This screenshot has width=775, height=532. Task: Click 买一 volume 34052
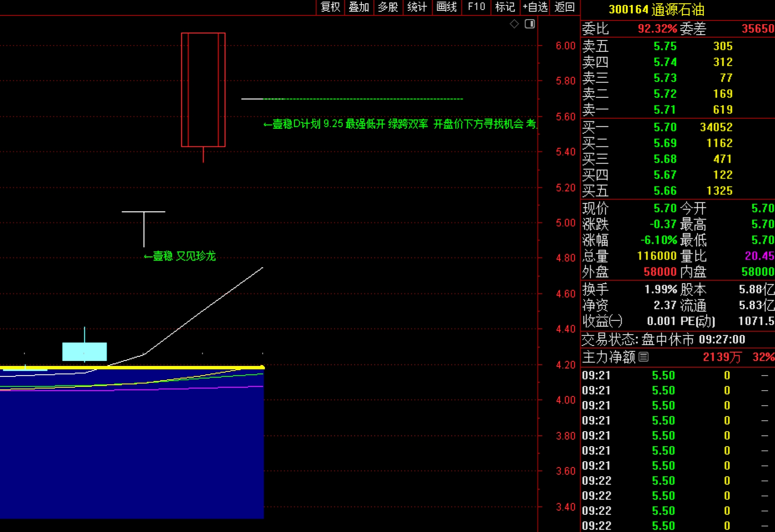(x=716, y=127)
